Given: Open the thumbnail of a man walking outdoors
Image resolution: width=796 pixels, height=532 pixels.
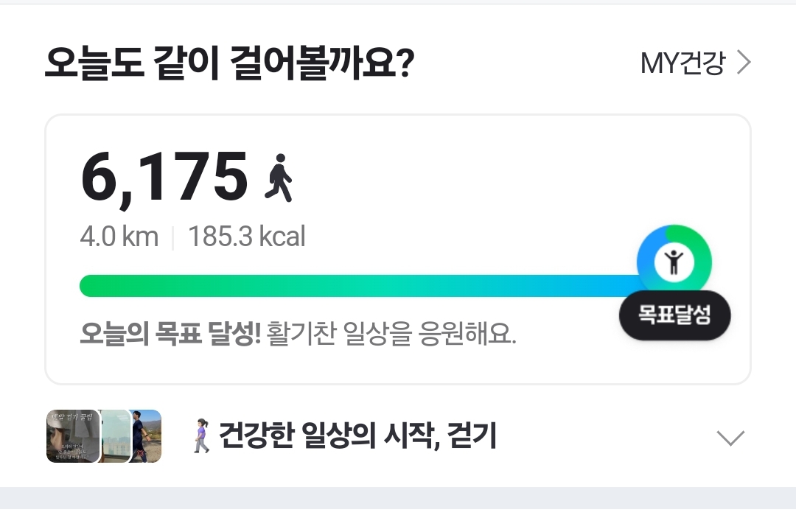Looking at the screenshot, I should pyautogui.click(x=146, y=436).
